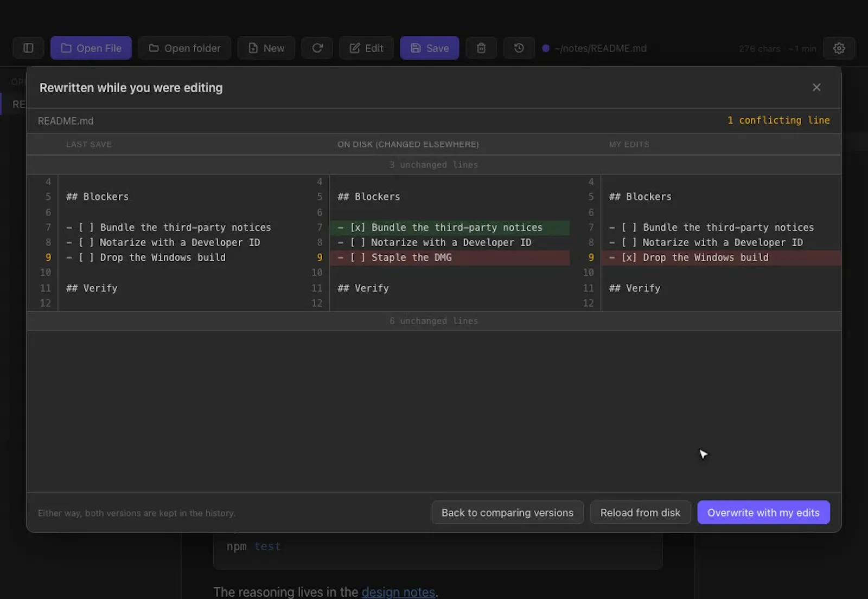This screenshot has width=868, height=599.
Task: Click the dialog title Rewritten while you were editing
Action: (x=131, y=88)
